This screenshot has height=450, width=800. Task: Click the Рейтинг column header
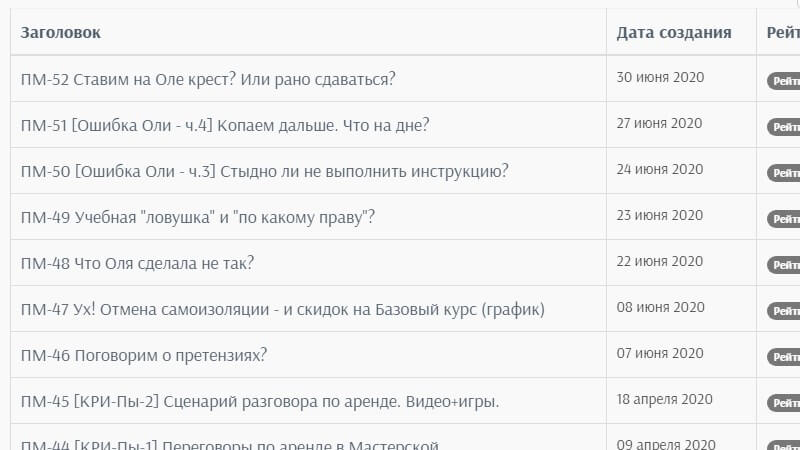(783, 33)
